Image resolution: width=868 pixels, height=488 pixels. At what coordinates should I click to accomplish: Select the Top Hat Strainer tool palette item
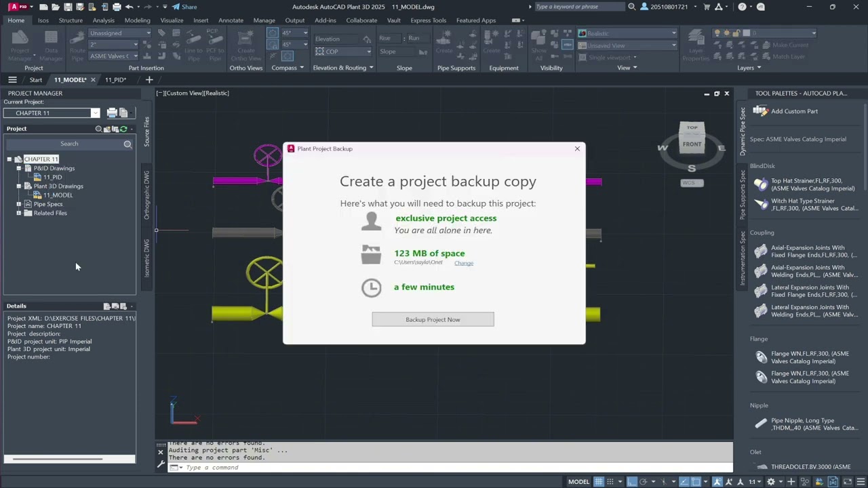[x=805, y=184]
